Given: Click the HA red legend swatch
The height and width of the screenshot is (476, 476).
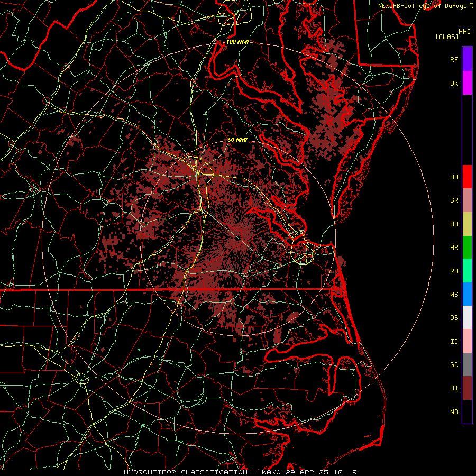Looking at the screenshot, I should point(467,177).
